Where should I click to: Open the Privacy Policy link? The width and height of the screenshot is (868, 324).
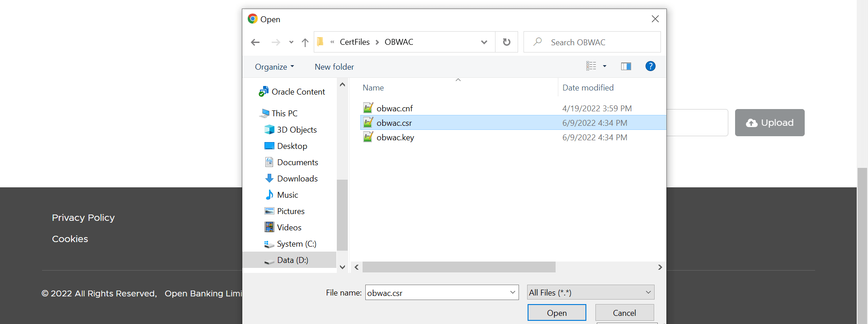pyautogui.click(x=83, y=218)
